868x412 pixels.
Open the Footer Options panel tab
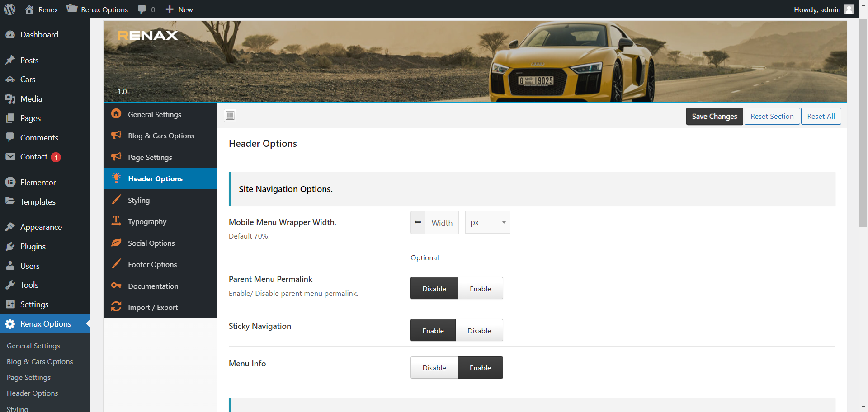tap(160, 264)
